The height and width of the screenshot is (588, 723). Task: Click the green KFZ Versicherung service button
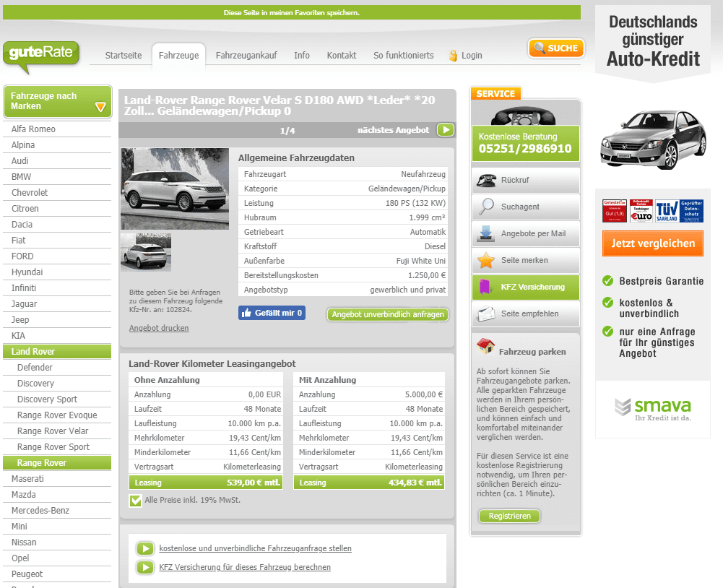click(x=526, y=287)
